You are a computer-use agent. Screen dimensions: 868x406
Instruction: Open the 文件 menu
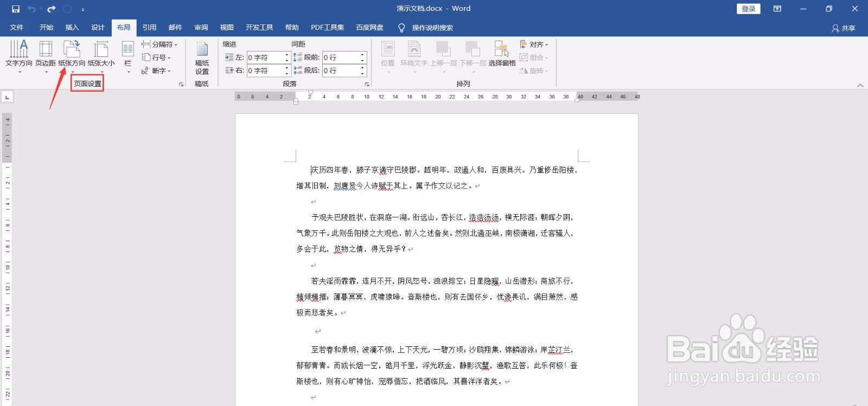click(x=17, y=28)
